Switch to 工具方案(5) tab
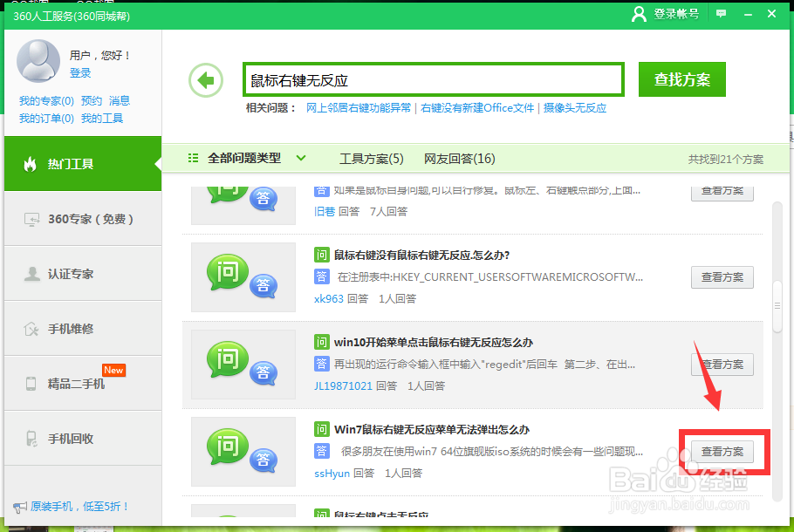This screenshot has height=532, width=794. point(371,159)
